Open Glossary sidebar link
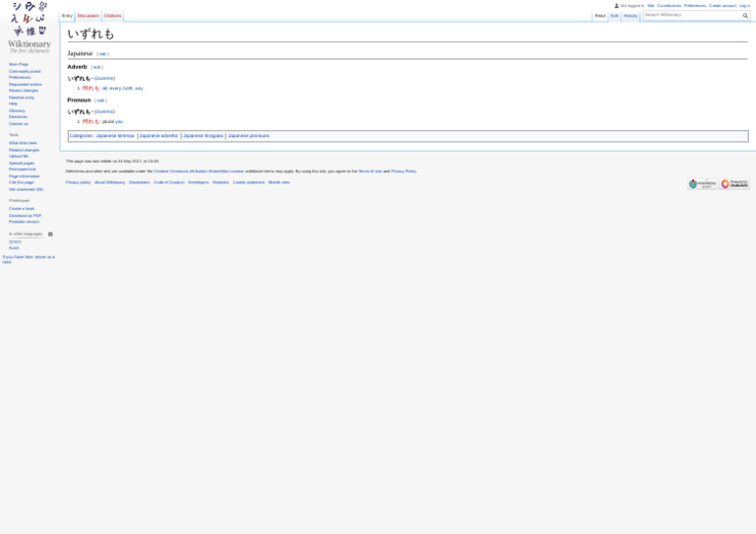This screenshot has width=756, height=534. click(17, 110)
